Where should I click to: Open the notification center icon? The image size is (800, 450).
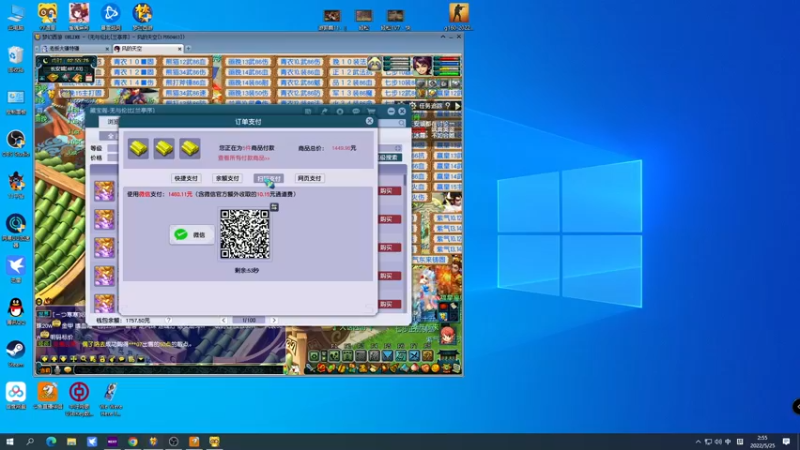786,442
